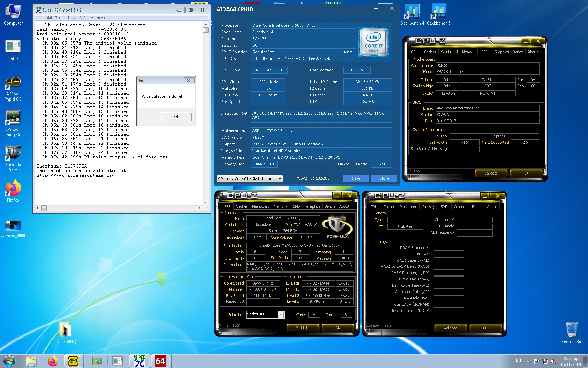Click Validate in Memory CPU-Z window
Viewport: 588px width, 368px height.
(450, 328)
